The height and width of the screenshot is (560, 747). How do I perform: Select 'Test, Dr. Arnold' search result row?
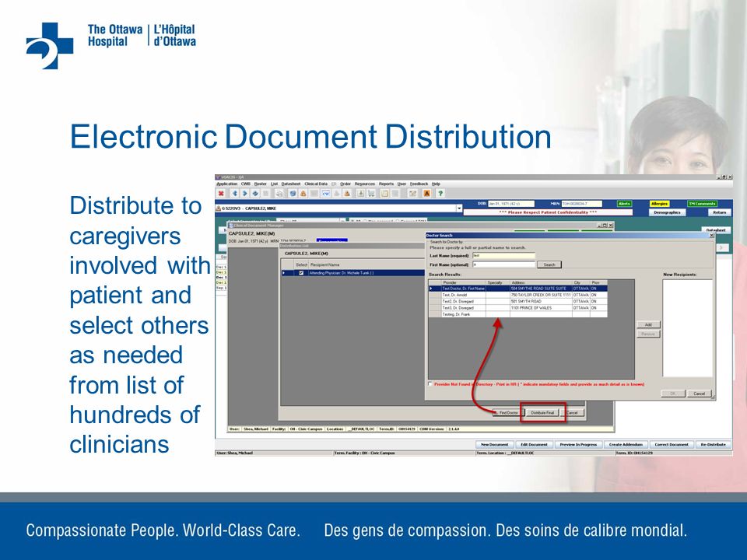(x=518, y=296)
